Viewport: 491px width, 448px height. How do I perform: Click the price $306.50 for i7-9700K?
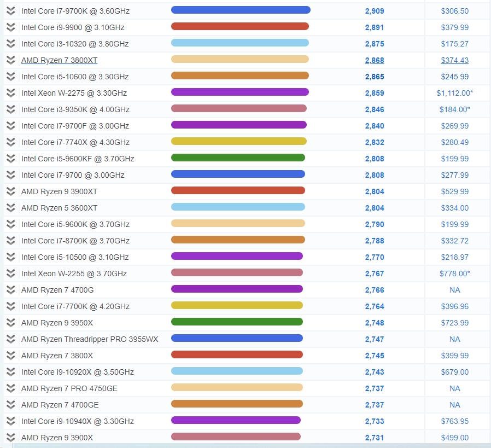coord(455,11)
